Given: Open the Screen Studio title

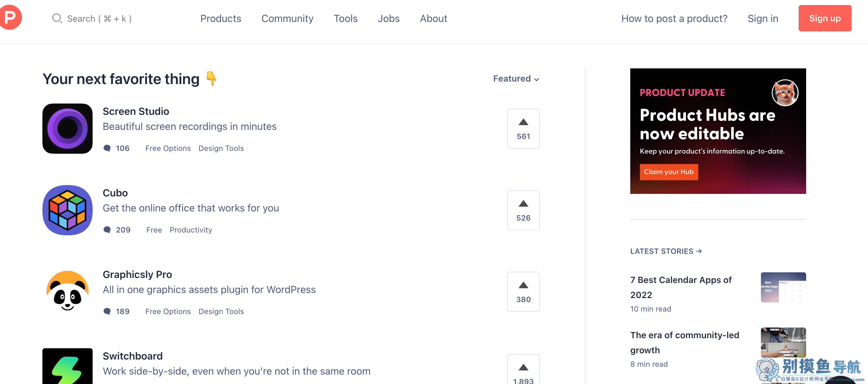Looking at the screenshot, I should click(x=136, y=111).
